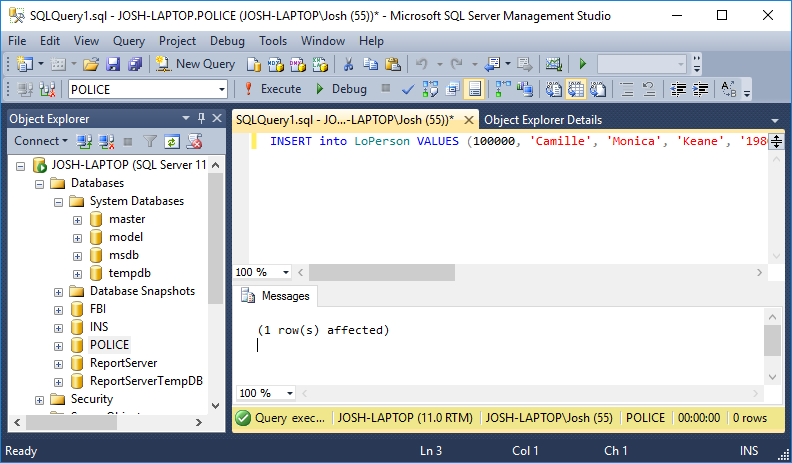The image size is (792, 463).
Task: Open the POLICE database dropdown
Action: point(222,90)
